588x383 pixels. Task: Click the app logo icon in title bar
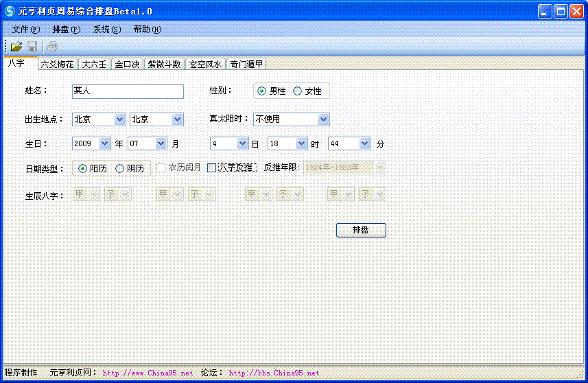(x=10, y=11)
